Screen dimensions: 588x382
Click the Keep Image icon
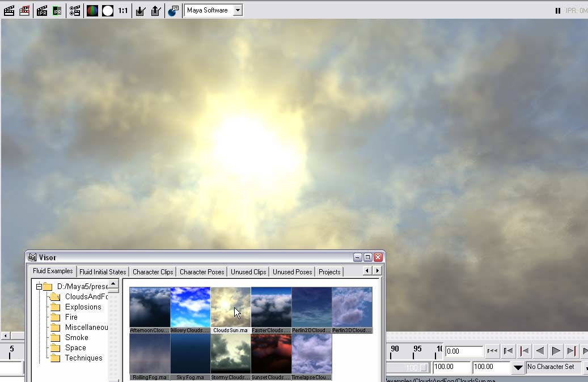[x=141, y=10]
